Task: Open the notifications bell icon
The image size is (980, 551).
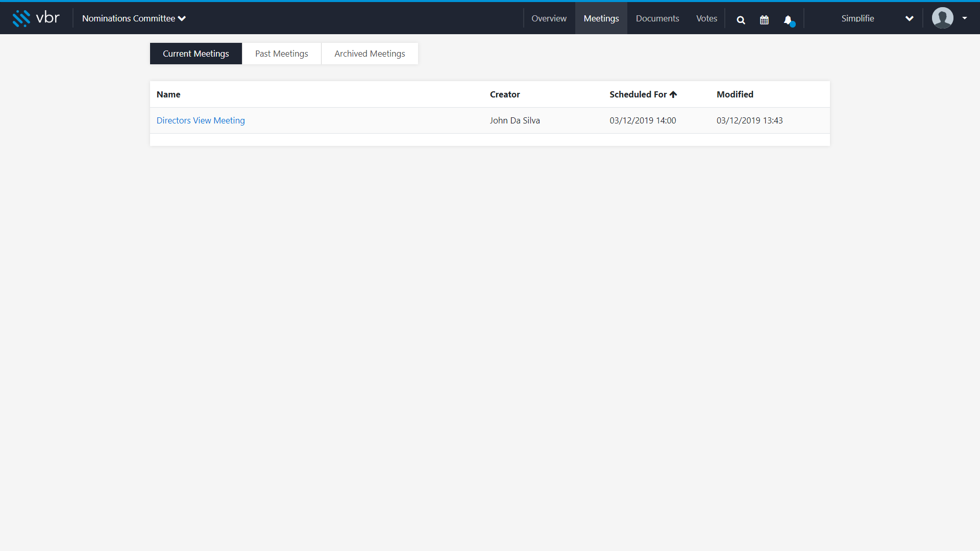Action: [789, 20]
